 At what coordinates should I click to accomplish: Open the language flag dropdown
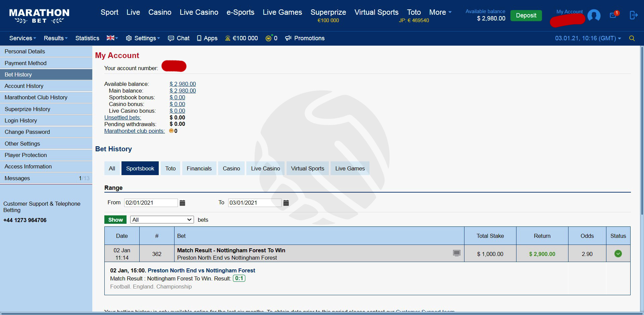pyautogui.click(x=112, y=38)
